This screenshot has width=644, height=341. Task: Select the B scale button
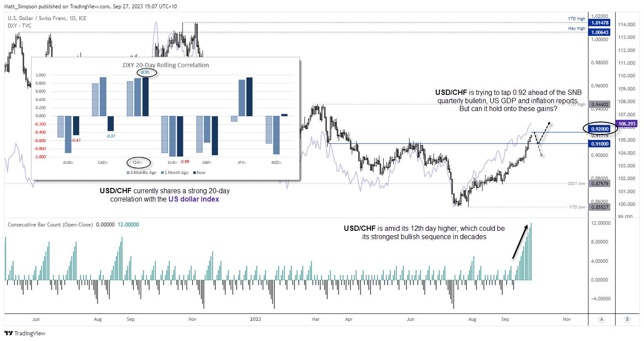628,319
